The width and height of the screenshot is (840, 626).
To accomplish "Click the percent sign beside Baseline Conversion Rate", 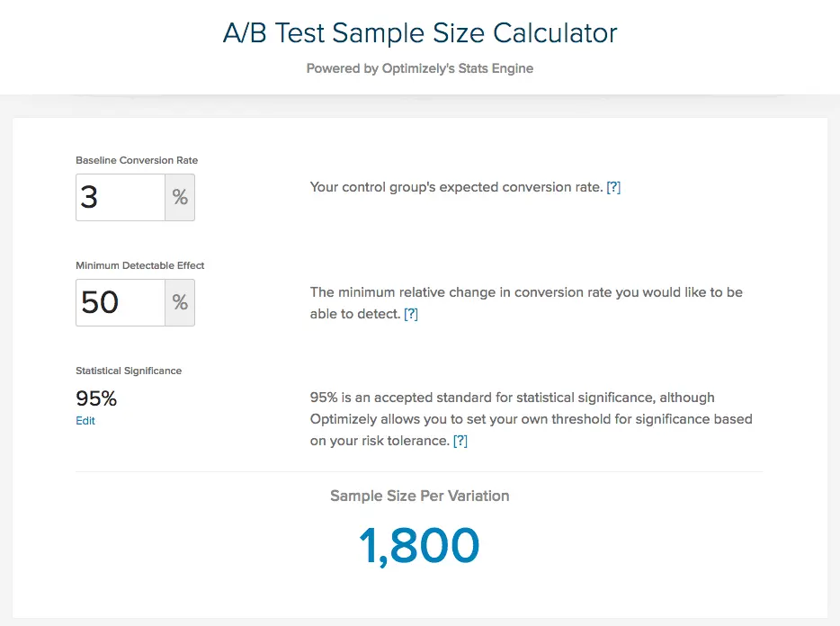I will (x=180, y=197).
